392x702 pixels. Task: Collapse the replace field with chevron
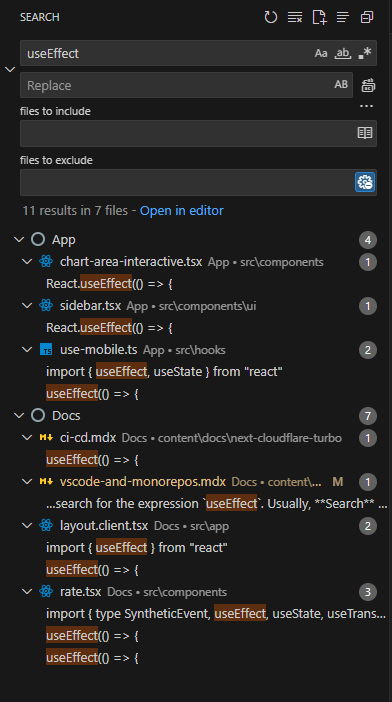coord(10,69)
